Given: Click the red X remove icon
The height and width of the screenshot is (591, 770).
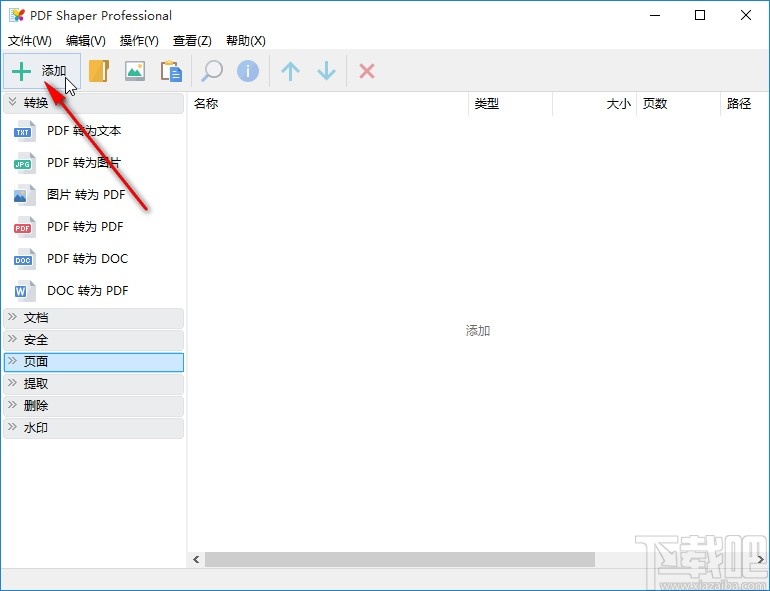Looking at the screenshot, I should (367, 72).
